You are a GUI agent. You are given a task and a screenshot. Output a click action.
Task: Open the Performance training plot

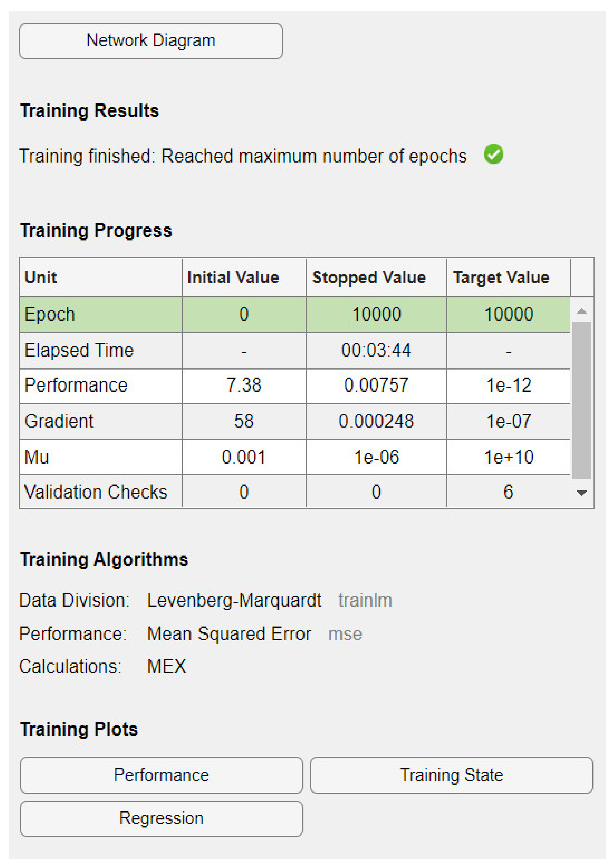click(161, 775)
